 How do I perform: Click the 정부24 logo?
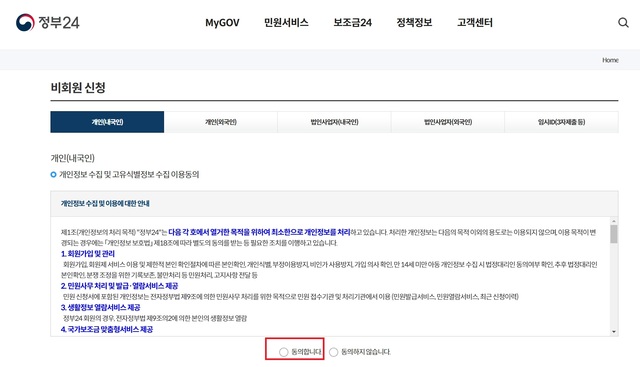tap(47, 22)
